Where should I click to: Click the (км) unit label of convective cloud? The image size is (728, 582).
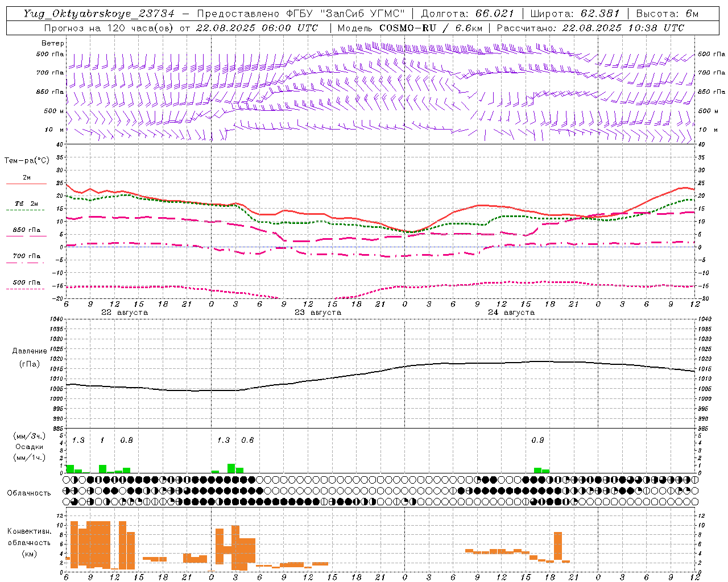[x=30, y=554]
